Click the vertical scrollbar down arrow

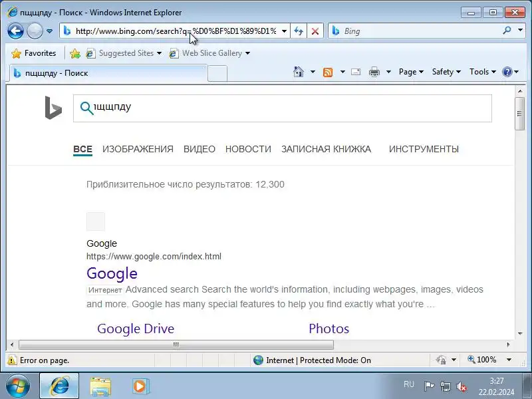coord(520,334)
